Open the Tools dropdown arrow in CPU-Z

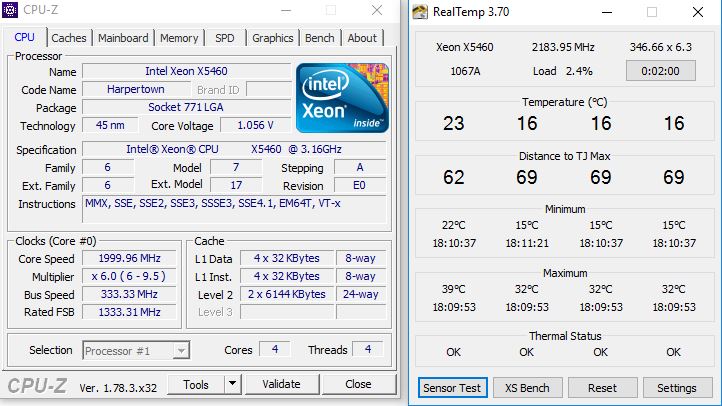click(x=233, y=384)
